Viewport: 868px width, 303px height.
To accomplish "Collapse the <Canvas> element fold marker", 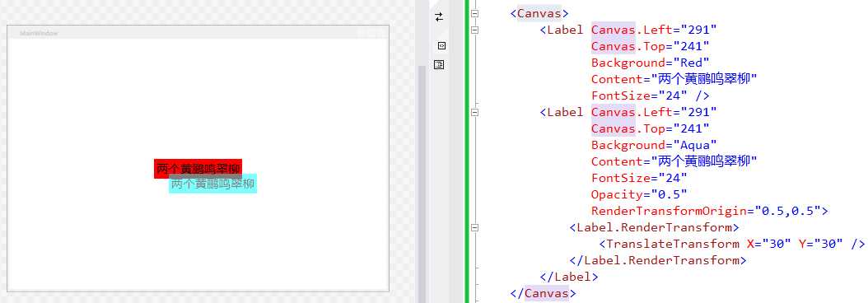I will pyautogui.click(x=474, y=13).
